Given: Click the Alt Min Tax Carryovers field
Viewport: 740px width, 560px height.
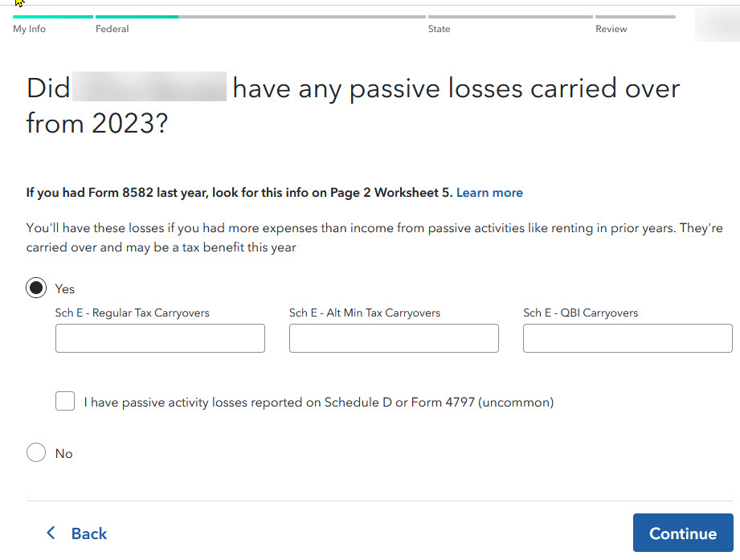Looking at the screenshot, I should point(394,338).
